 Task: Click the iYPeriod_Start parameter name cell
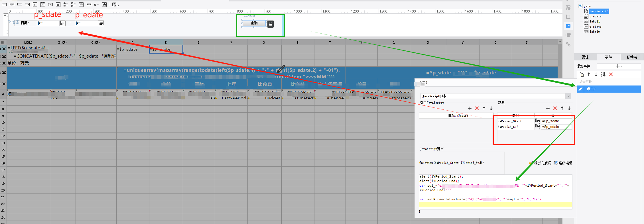(x=516, y=121)
